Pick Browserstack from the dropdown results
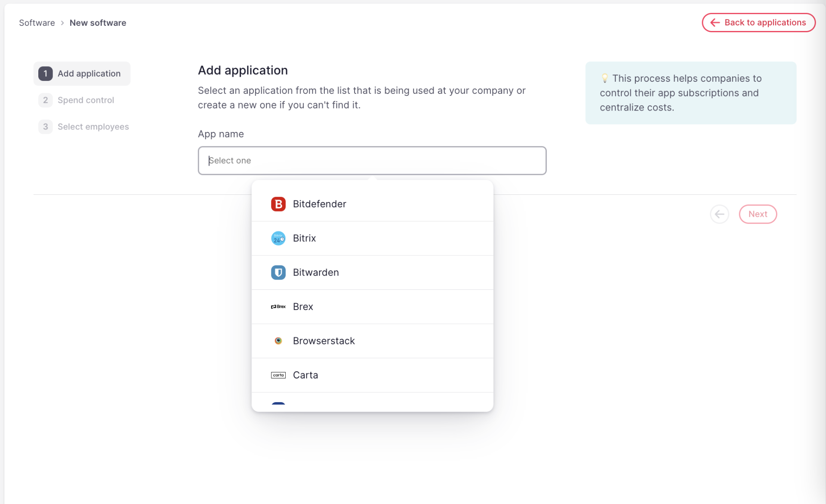 tap(324, 341)
